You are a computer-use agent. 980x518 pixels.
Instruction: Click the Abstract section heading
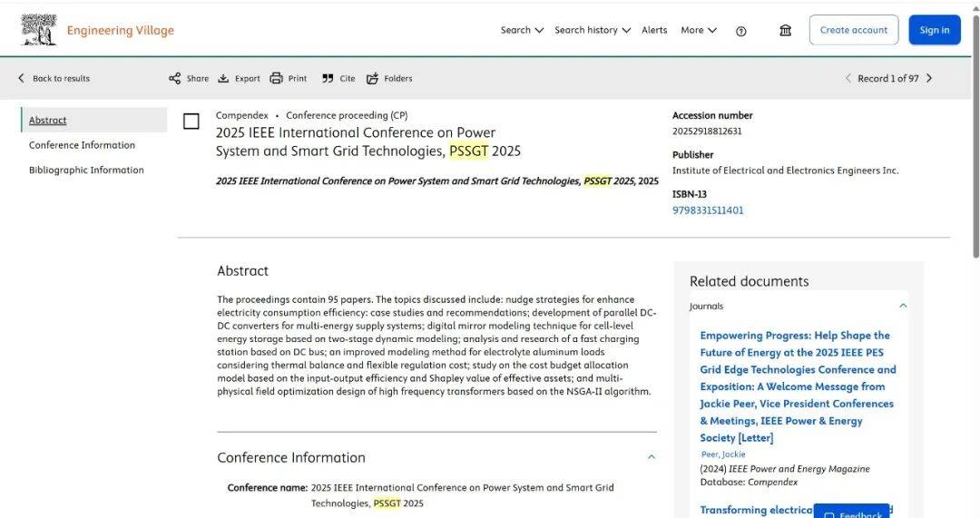[242, 270]
